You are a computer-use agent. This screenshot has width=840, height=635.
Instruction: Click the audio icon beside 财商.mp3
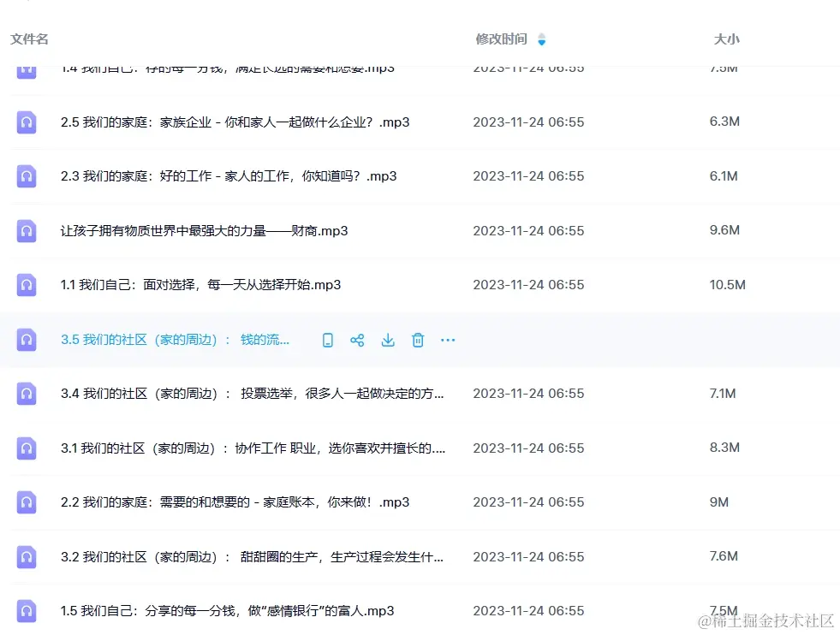coord(26,230)
